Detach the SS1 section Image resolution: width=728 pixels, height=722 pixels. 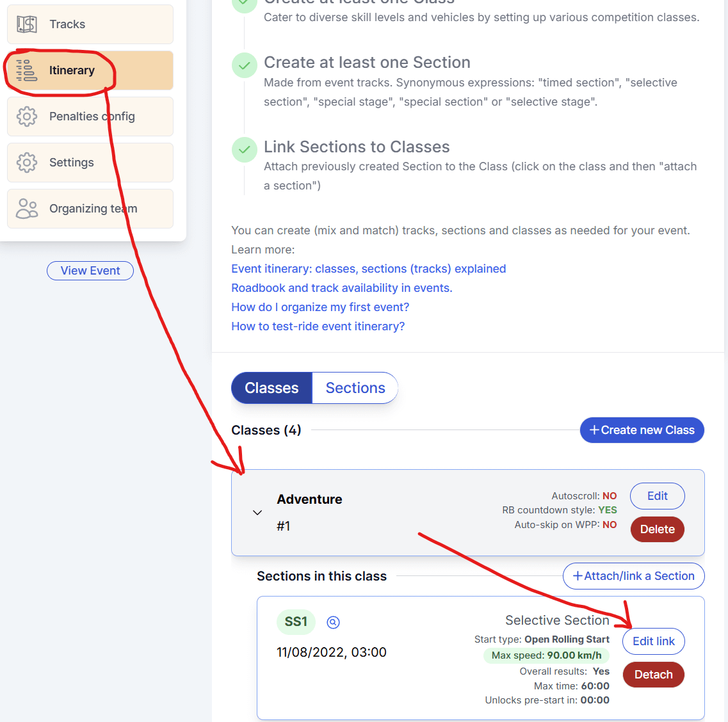pos(653,675)
